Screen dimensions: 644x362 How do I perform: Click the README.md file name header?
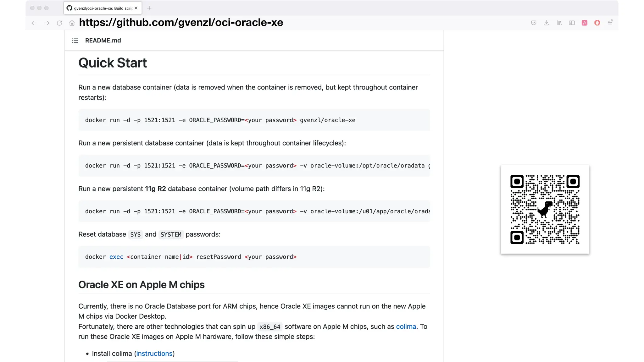click(103, 40)
